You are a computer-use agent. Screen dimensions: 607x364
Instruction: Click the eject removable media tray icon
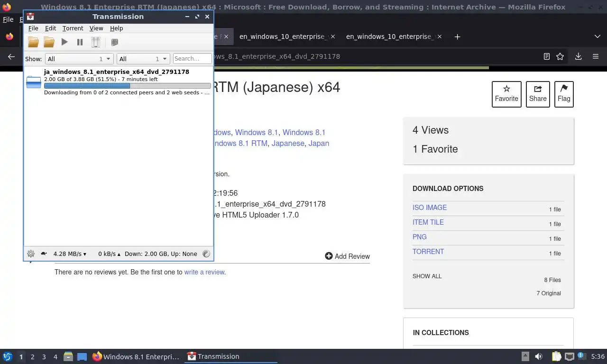(525, 356)
